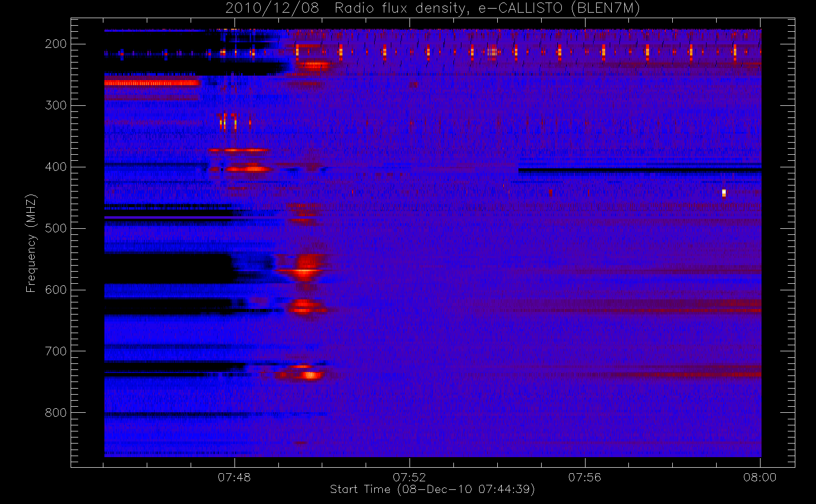The image size is (816, 504).
Task: Click the 07:56 time tick label
Action: coord(585,477)
